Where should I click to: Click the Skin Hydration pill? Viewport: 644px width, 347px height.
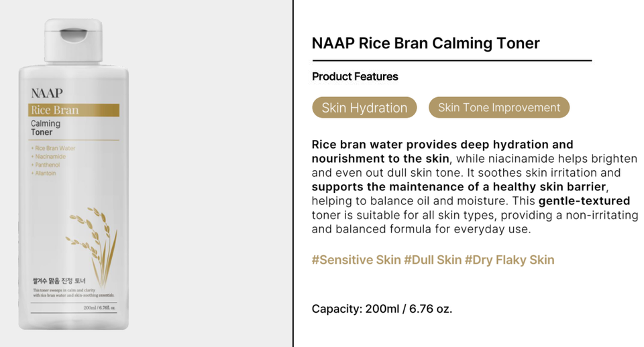(x=364, y=108)
